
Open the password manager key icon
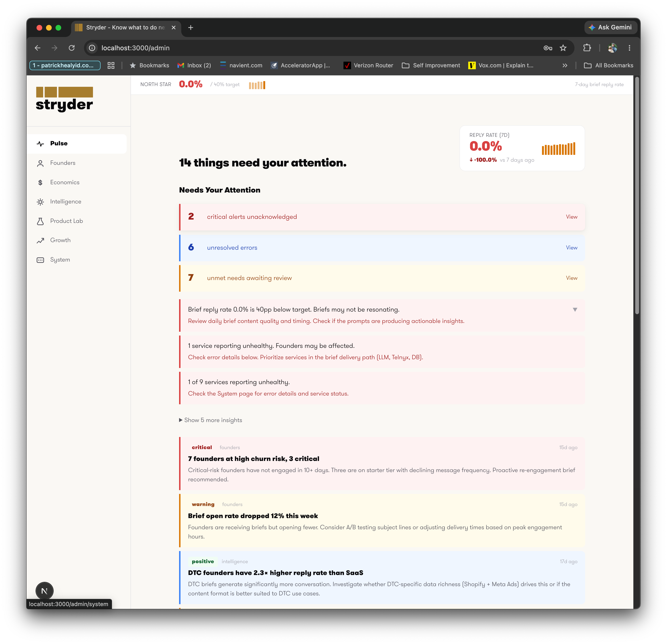click(547, 48)
